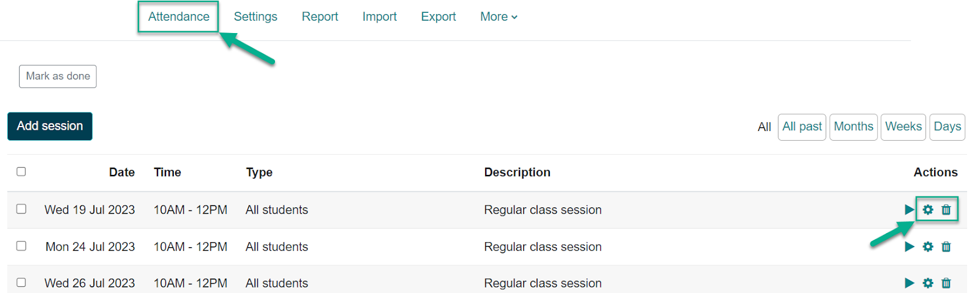Select the Wed 19 Jul 2023 row checkbox
Screen dimensions: 980x293
point(21,209)
